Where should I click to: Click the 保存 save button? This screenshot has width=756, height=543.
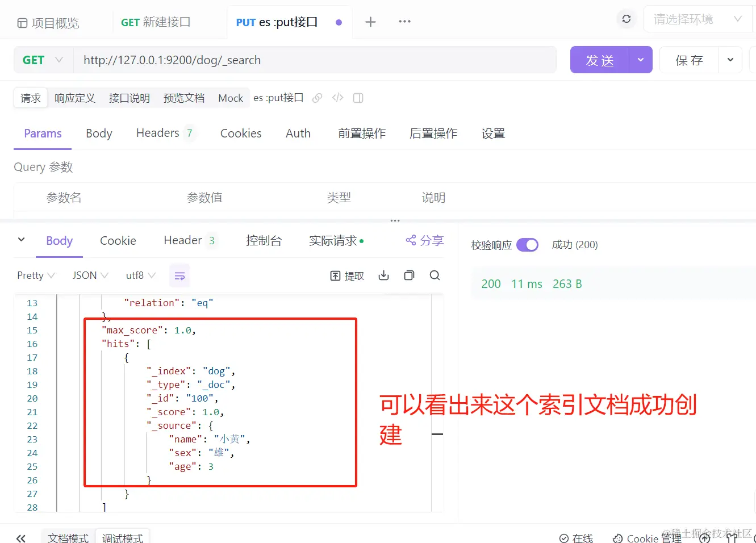(689, 60)
